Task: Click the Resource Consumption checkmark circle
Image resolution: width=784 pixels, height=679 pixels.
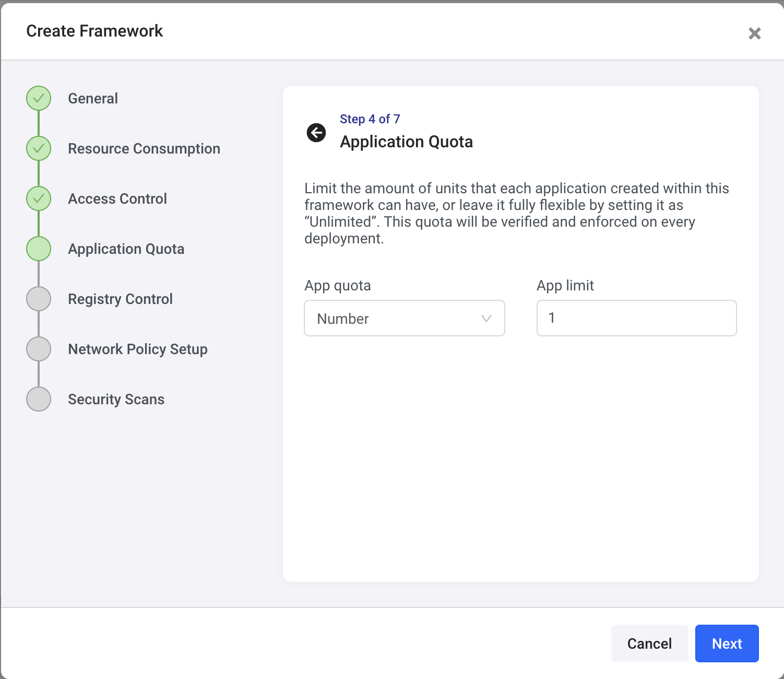Action: (39, 148)
